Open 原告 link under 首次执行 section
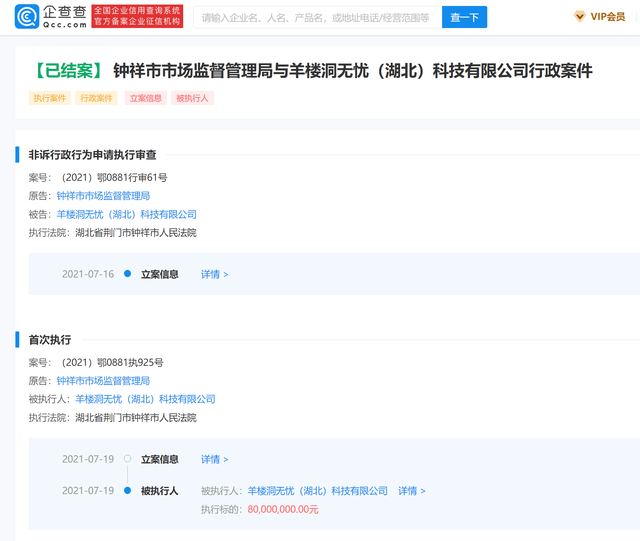The width and height of the screenshot is (640, 541). click(103, 381)
